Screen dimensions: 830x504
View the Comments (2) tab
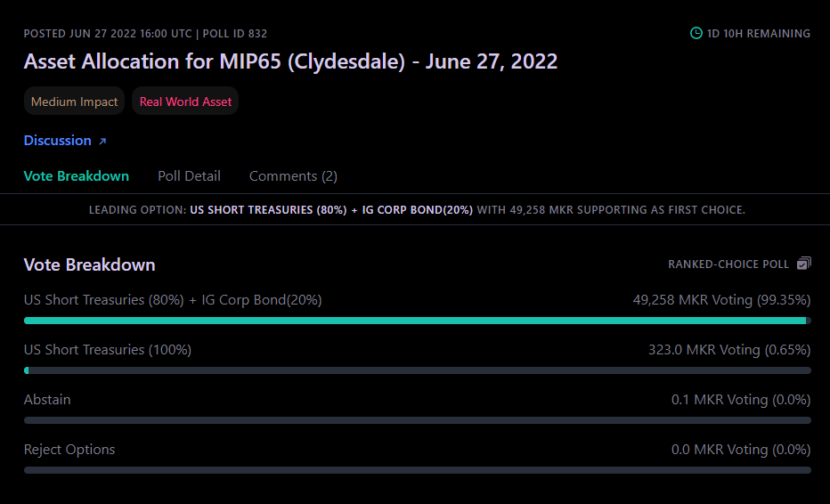click(293, 175)
